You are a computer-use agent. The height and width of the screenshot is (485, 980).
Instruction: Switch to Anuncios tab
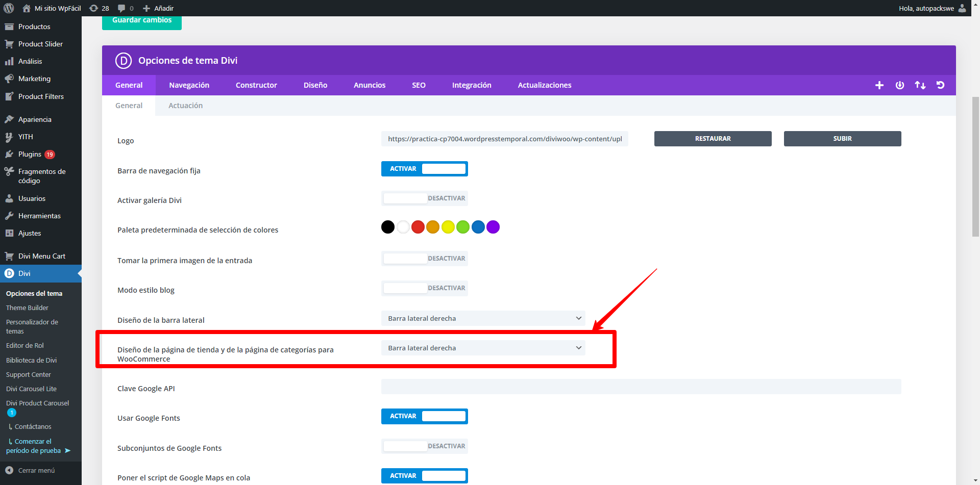click(370, 85)
